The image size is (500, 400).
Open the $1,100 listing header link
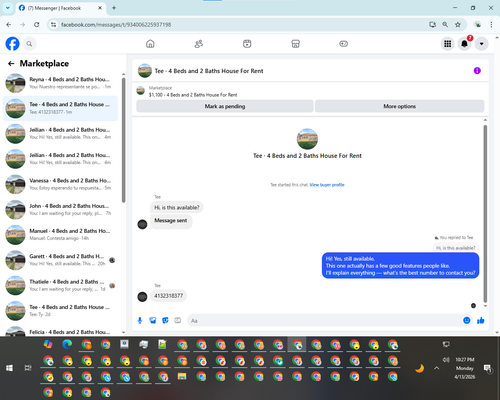[193, 95]
